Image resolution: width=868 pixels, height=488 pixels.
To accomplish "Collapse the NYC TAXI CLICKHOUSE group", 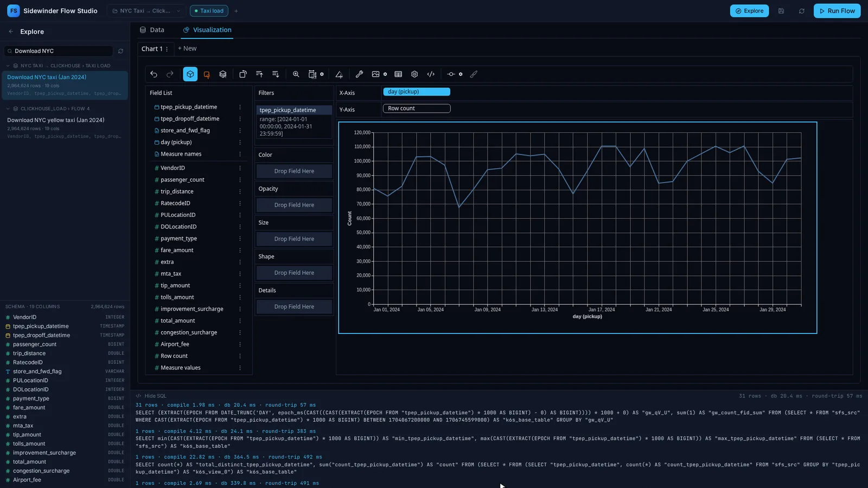I will coord(8,66).
